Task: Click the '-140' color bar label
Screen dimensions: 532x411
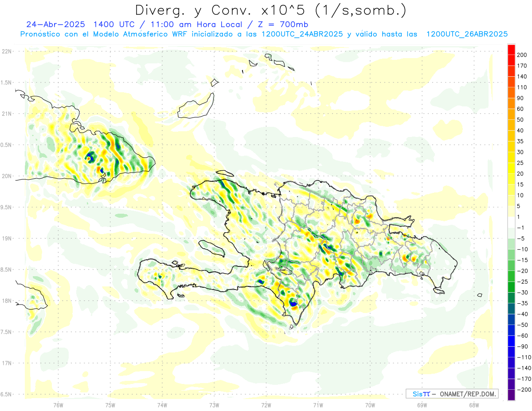Action: click(524, 368)
